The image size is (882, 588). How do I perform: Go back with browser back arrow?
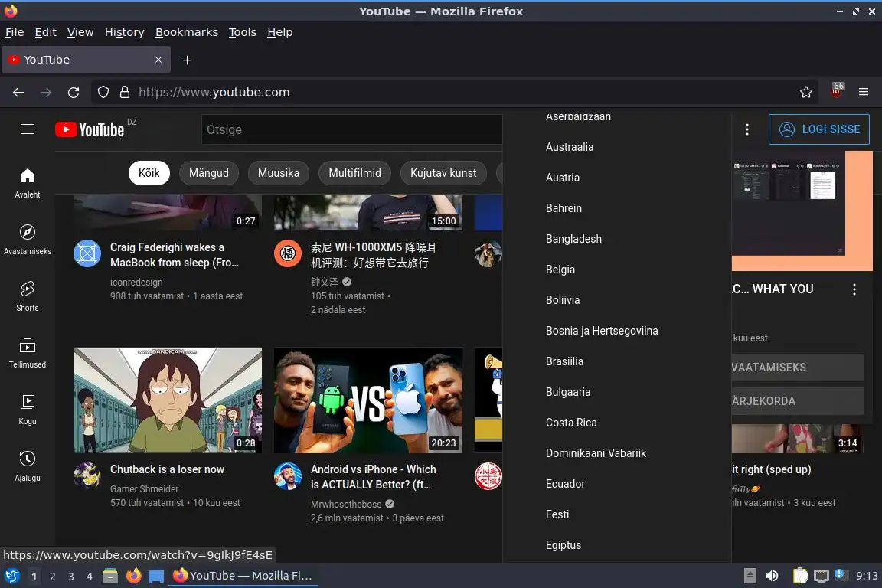click(18, 93)
